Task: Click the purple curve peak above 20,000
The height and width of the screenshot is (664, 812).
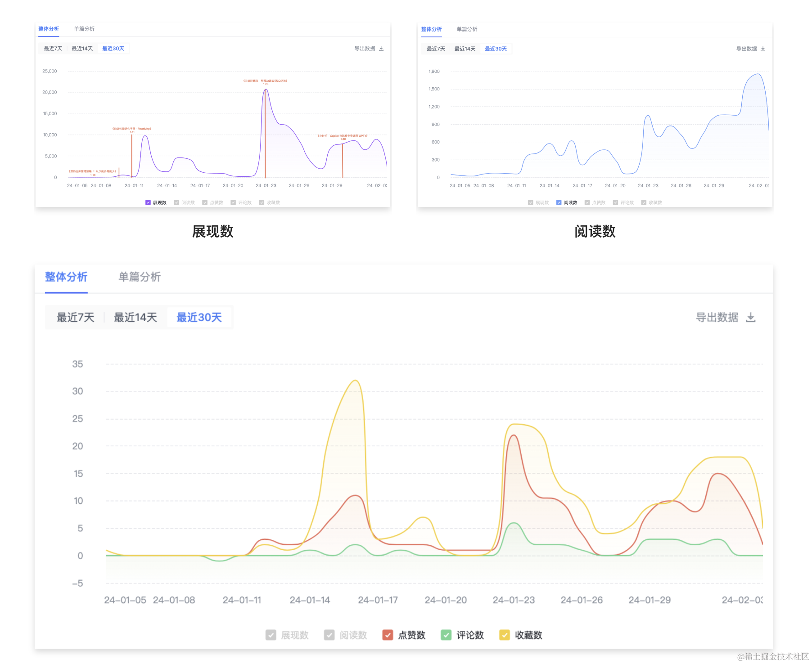Action: pos(266,90)
